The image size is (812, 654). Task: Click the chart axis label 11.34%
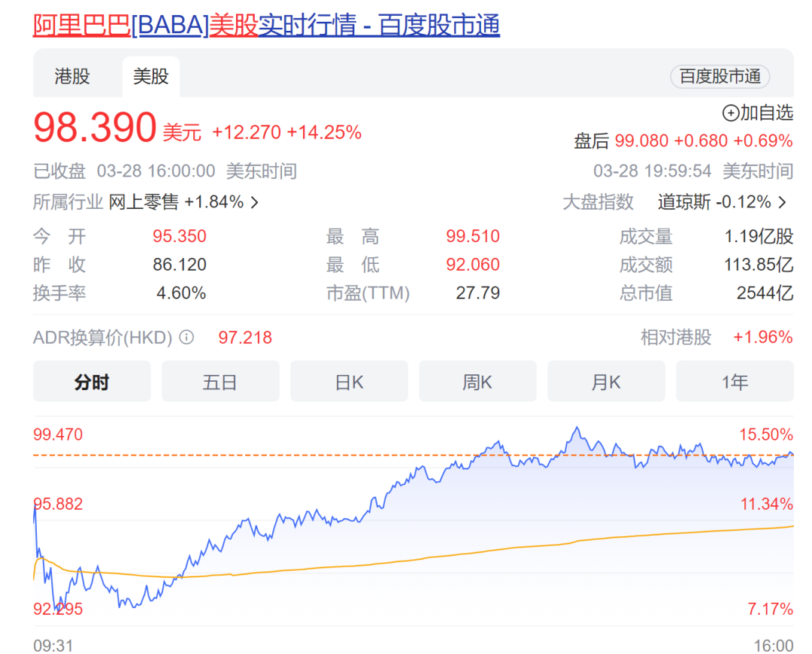[x=766, y=504]
